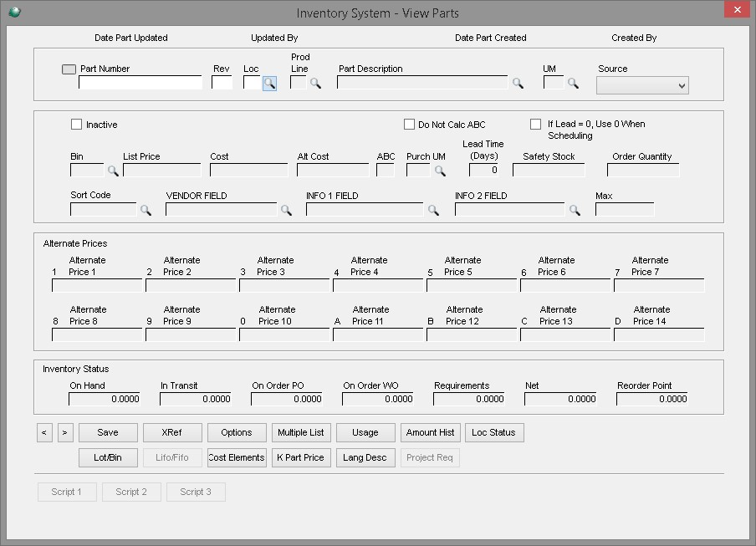Click the In Transit value field
Image resolution: width=756 pixels, height=546 pixels.
pos(195,399)
